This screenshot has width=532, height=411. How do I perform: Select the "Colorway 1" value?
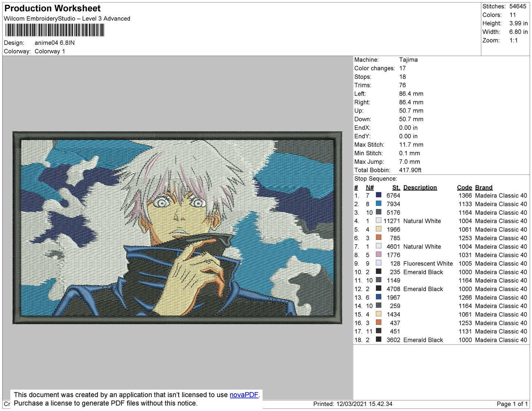50,52
